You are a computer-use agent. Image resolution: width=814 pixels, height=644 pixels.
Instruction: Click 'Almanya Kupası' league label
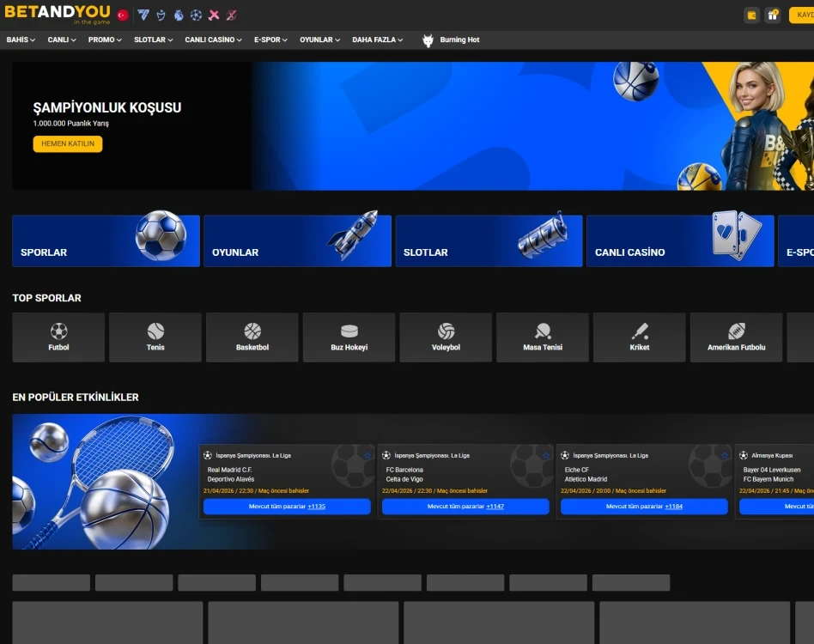point(772,456)
